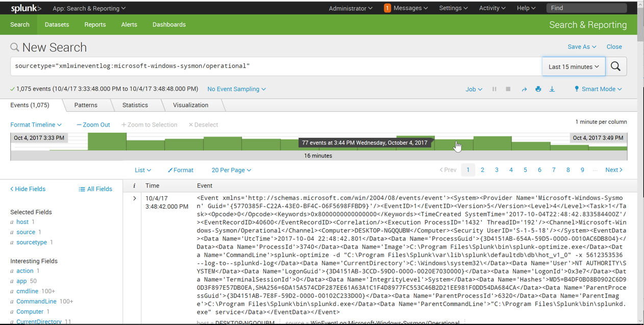Switch to Visualization tab

tap(190, 105)
